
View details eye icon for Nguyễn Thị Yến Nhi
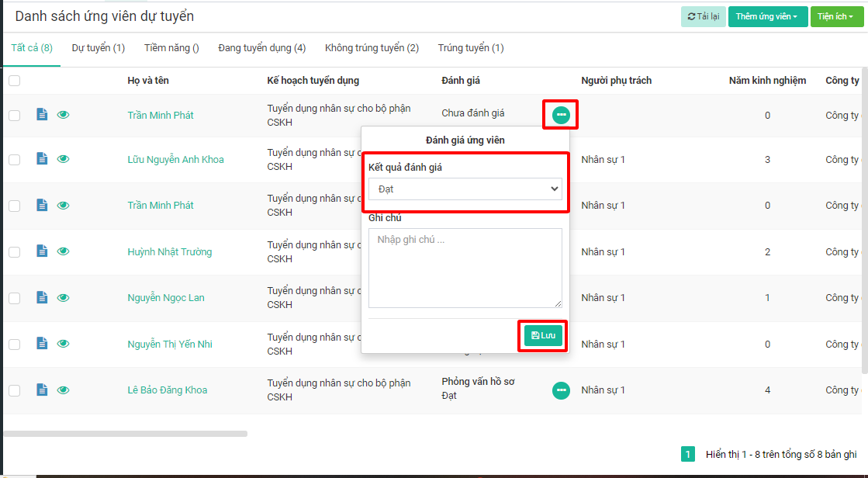tap(64, 344)
